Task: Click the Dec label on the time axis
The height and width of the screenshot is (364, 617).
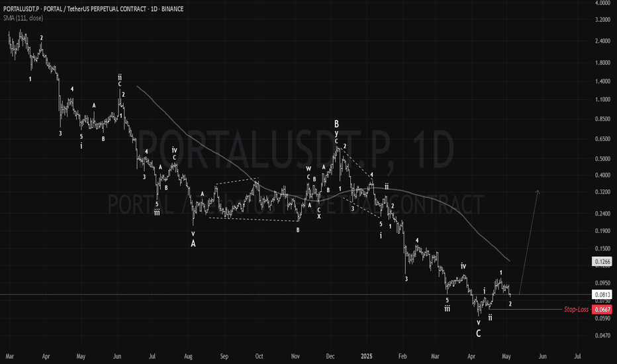Action: [330, 357]
